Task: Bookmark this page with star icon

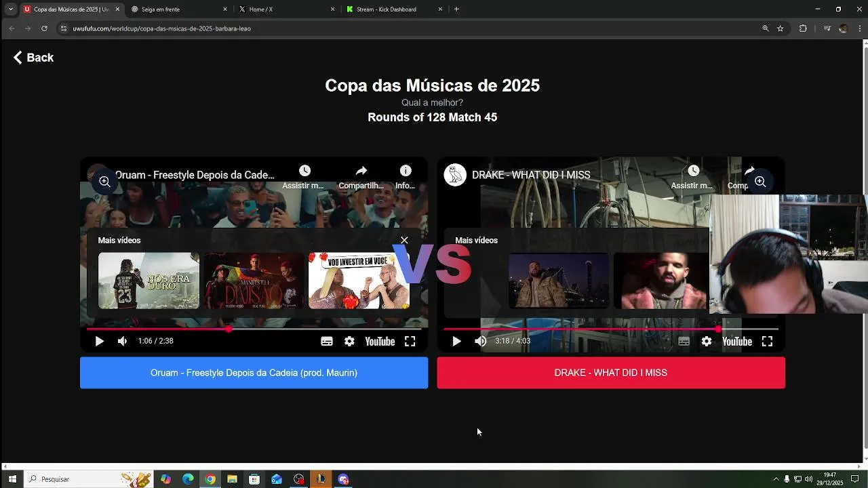Action: (x=781, y=28)
